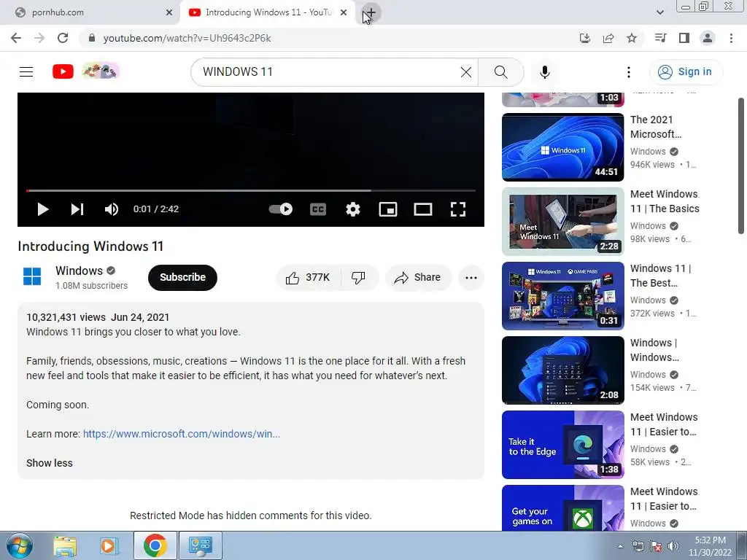Open video settings gear
This screenshot has width=747, height=560.
[x=353, y=209]
